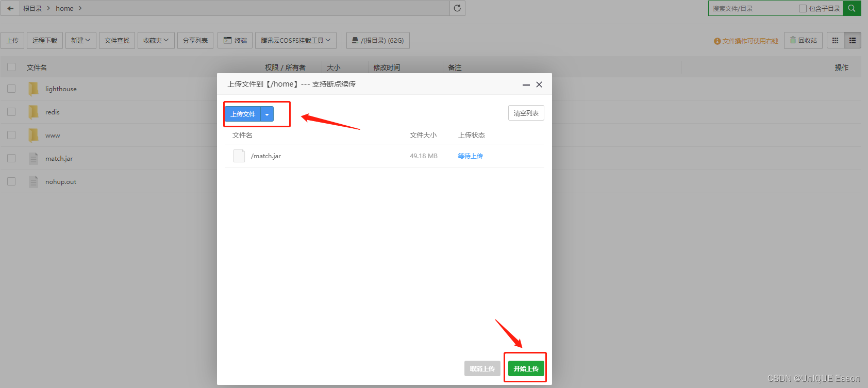
Task: Open the upload file dropdown arrow
Action: tap(267, 114)
